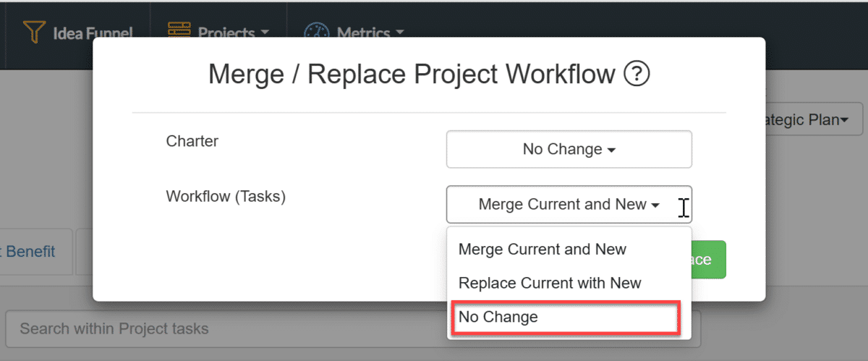868x361 pixels.
Task: Click the Metrics gauge icon
Action: 316,33
